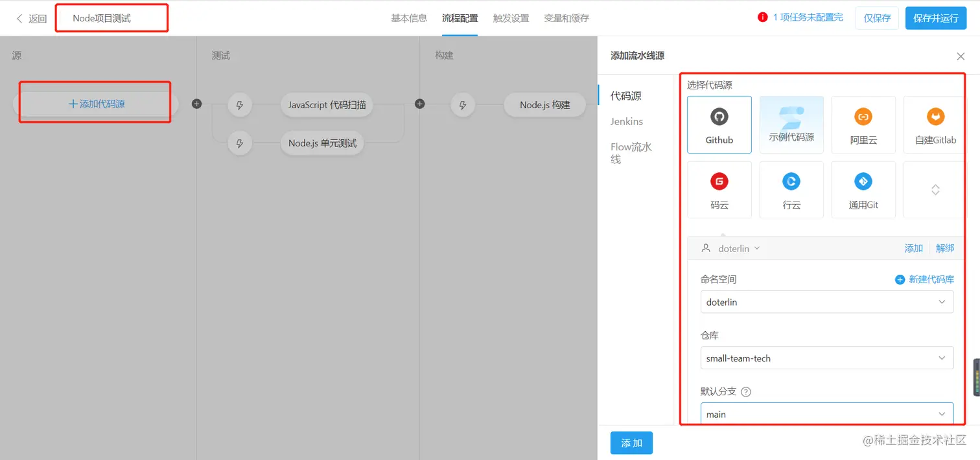Switch to the 流程配置 tab
Viewport: 980px width, 460px height.
click(x=460, y=18)
